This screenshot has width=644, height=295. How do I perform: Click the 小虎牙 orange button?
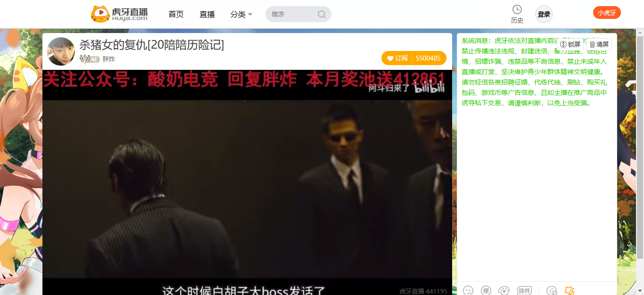click(x=607, y=13)
